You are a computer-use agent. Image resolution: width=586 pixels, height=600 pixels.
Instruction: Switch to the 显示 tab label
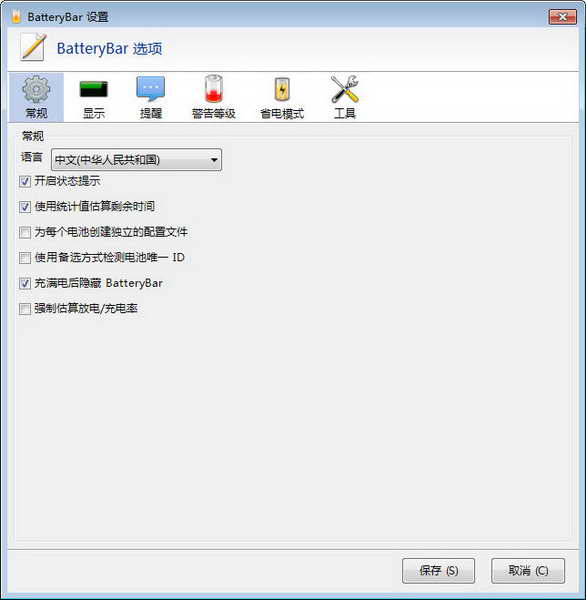93,113
